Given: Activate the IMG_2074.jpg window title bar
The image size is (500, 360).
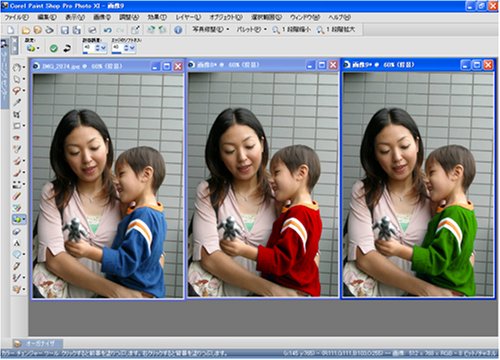Looking at the screenshot, I should (92, 66).
